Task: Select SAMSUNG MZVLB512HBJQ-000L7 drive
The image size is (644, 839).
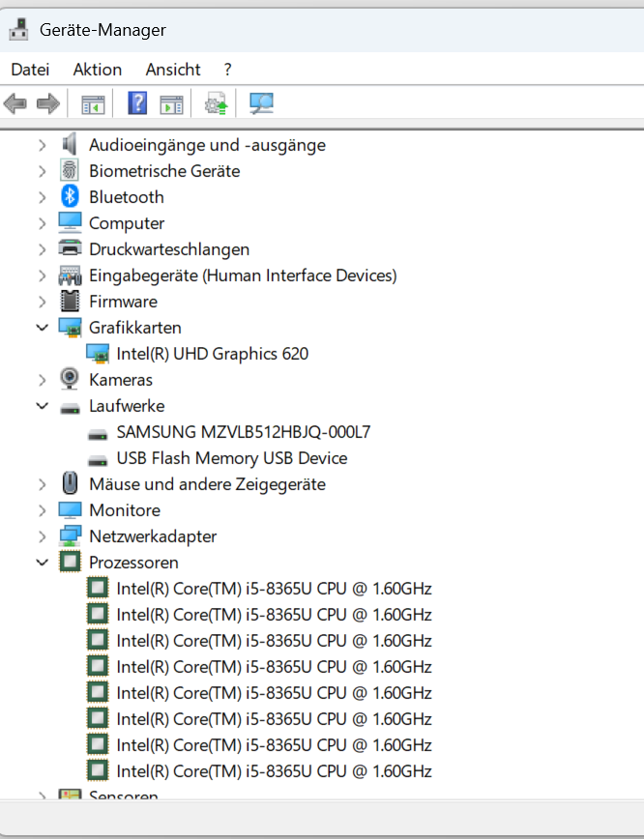Action: pyautogui.click(x=244, y=432)
